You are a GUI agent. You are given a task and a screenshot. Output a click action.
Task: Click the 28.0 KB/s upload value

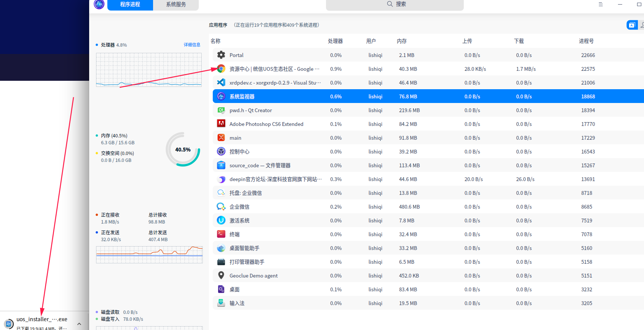tap(475, 69)
